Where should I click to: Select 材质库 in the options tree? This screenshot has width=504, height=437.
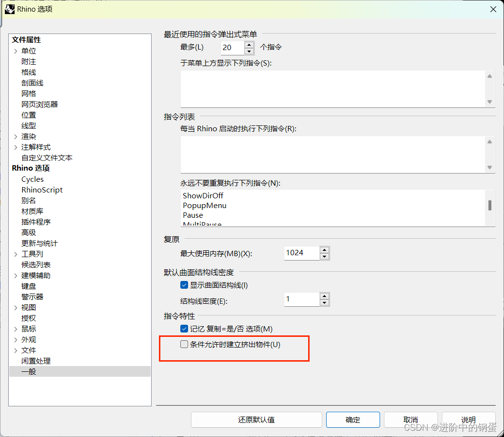32,211
